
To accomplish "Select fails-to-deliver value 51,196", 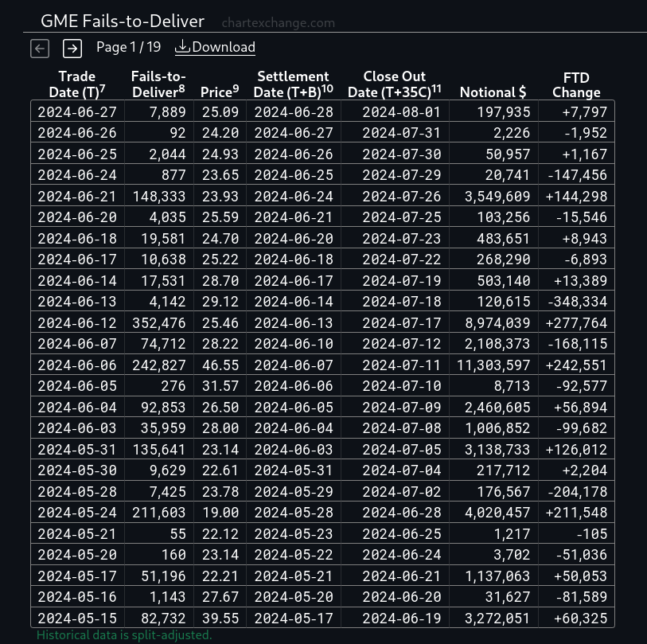I will [159, 576].
